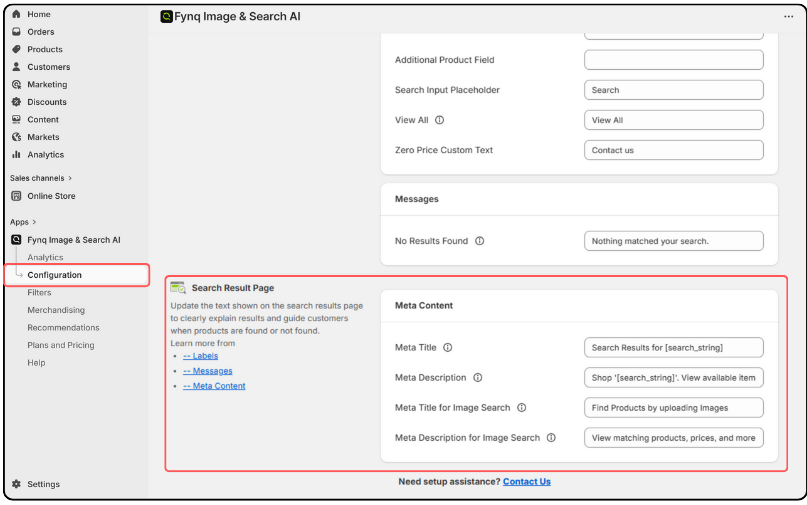
Task: Open the Home menu item
Action: click(39, 14)
